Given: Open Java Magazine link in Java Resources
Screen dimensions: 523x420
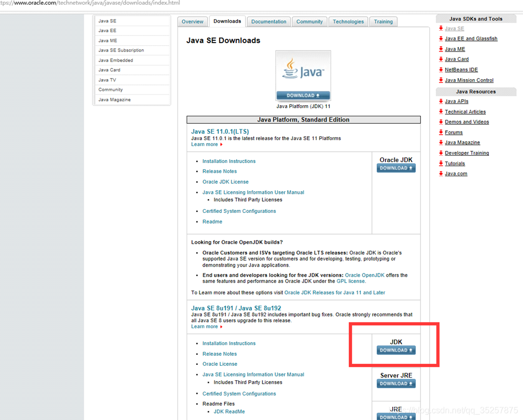Looking at the screenshot, I should 462,142.
